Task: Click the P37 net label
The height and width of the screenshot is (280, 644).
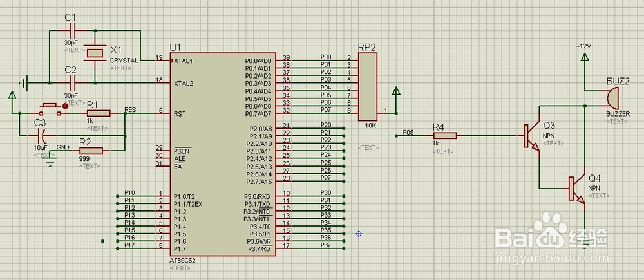Action: click(326, 245)
